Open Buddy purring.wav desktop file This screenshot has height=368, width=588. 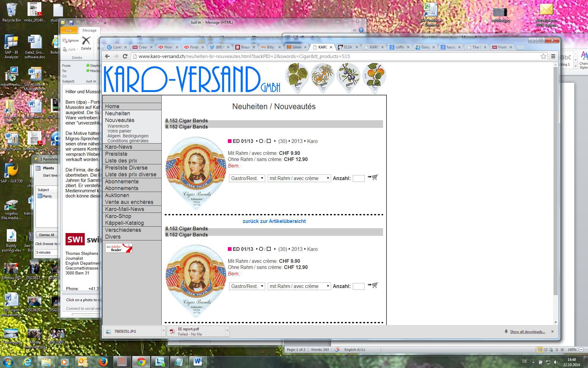[11, 241]
